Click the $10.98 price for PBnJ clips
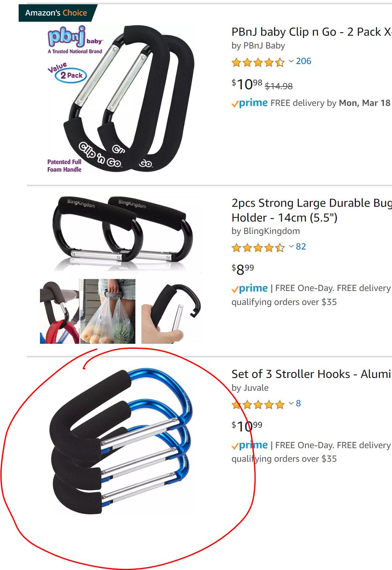This screenshot has height=570, width=392. pos(247,84)
